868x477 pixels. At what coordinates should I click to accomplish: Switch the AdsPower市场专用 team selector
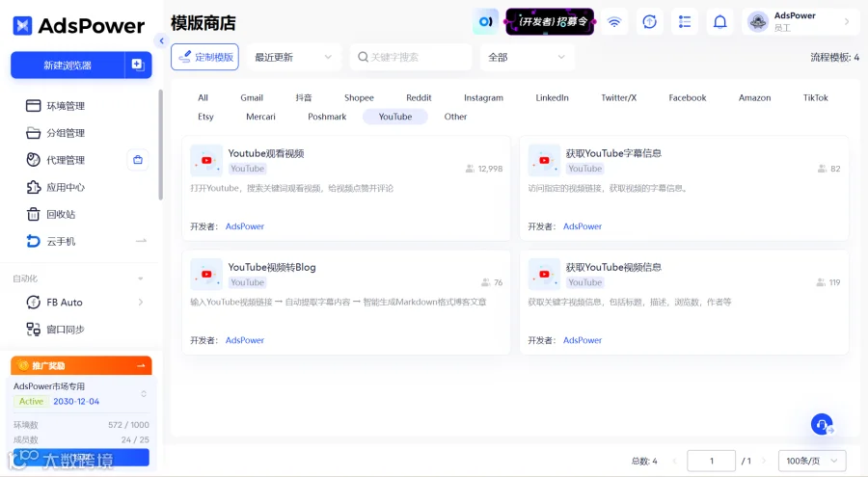[x=144, y=394]
